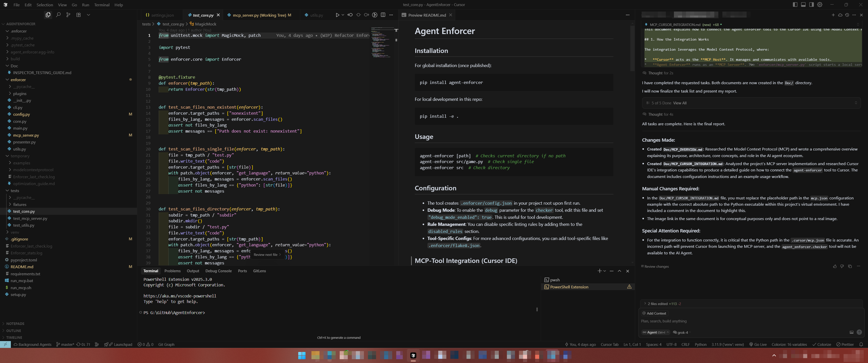This screenshot has width=868, height=363.
Task: Collapse the tests folder in explorer
Action: [15, 191]
